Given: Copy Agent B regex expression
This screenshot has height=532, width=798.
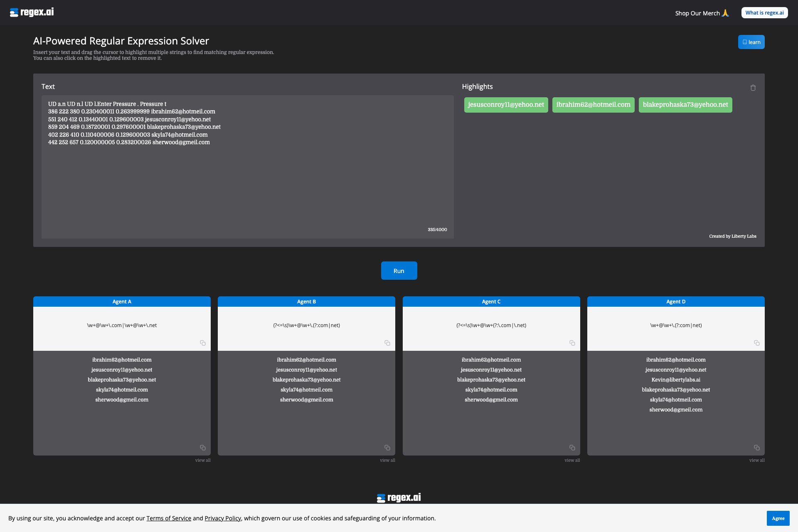Looking at the screenshot, I should click(x=387, y=343).
